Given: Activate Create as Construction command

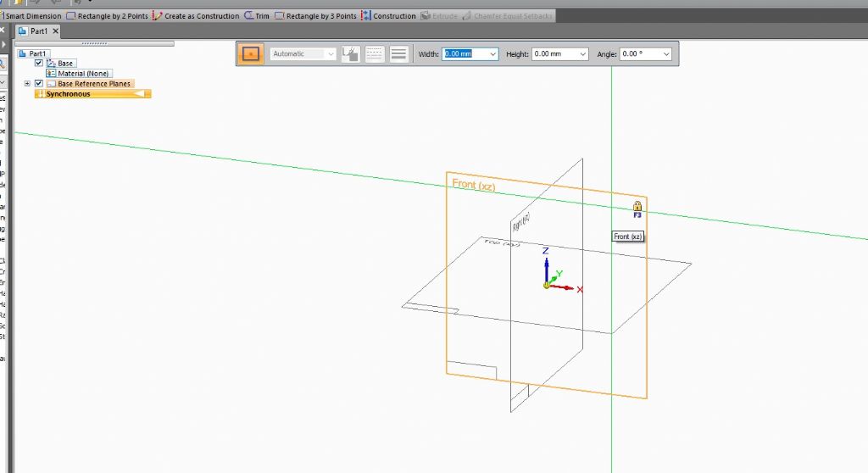Looking at the screenshot, I should click(196, 16).
